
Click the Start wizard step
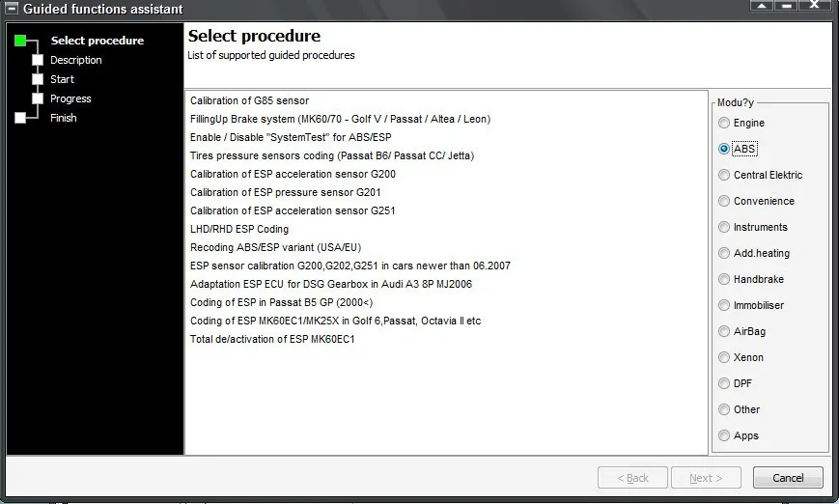pyautogui.click(x=62, y=79)
